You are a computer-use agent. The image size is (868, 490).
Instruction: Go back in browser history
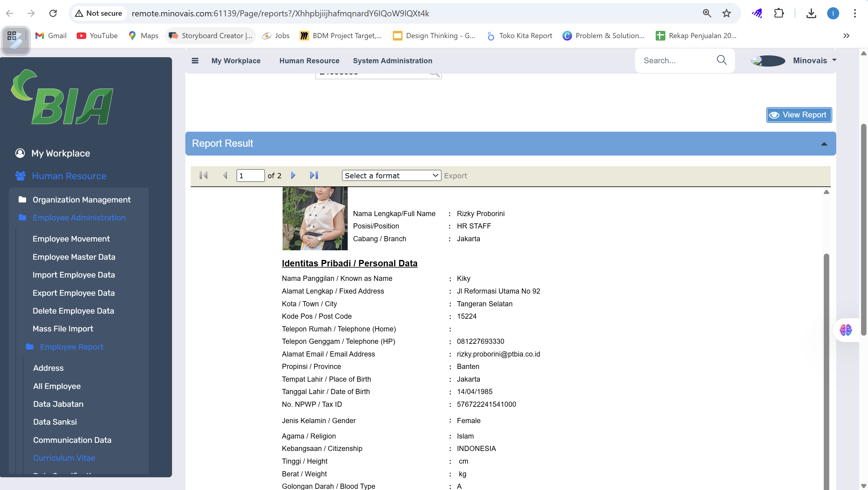tap(10, 13)
